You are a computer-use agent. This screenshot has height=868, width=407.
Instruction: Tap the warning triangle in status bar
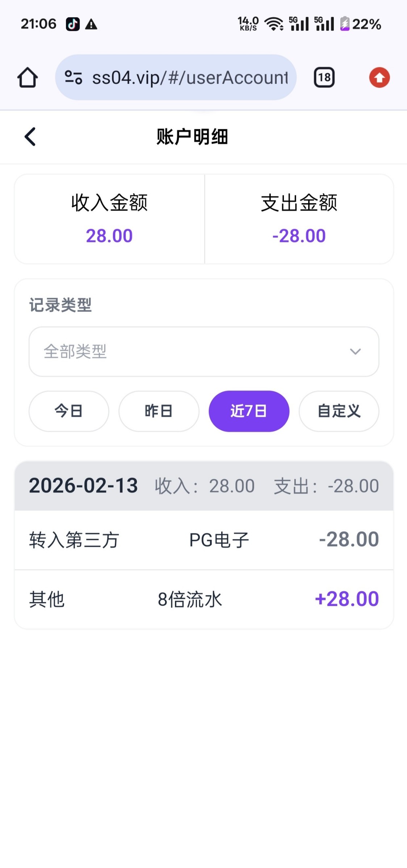tap(91, 24)
